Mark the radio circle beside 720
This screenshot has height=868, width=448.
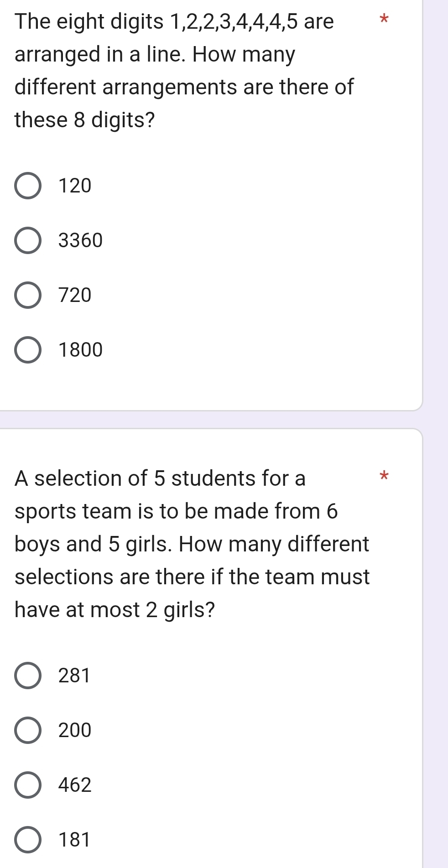[28, 296]
